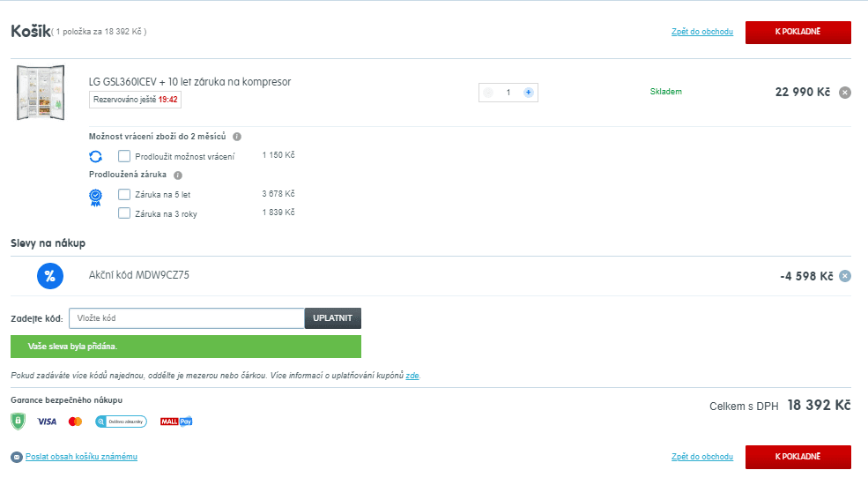Viewport: 868px width, 485px height.
Task: Click the 1 839 Kč warranty price
Action: click(x=278, y=213)
